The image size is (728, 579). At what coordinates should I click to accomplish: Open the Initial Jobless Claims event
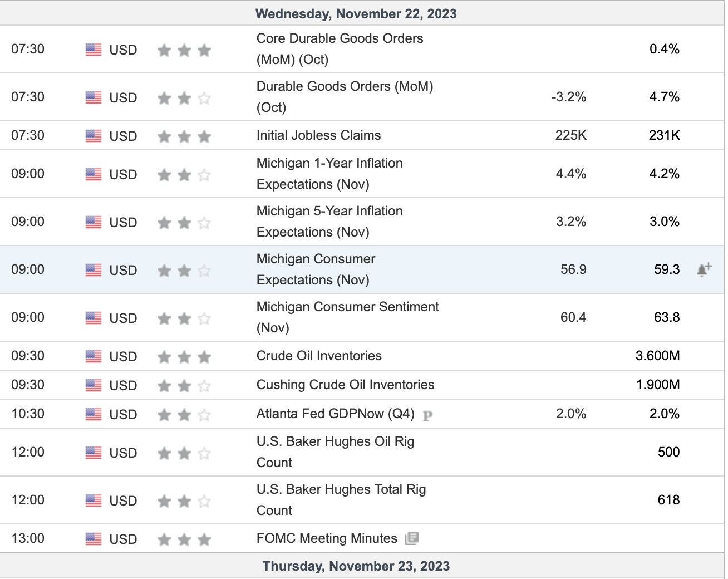tap(318, 135)
